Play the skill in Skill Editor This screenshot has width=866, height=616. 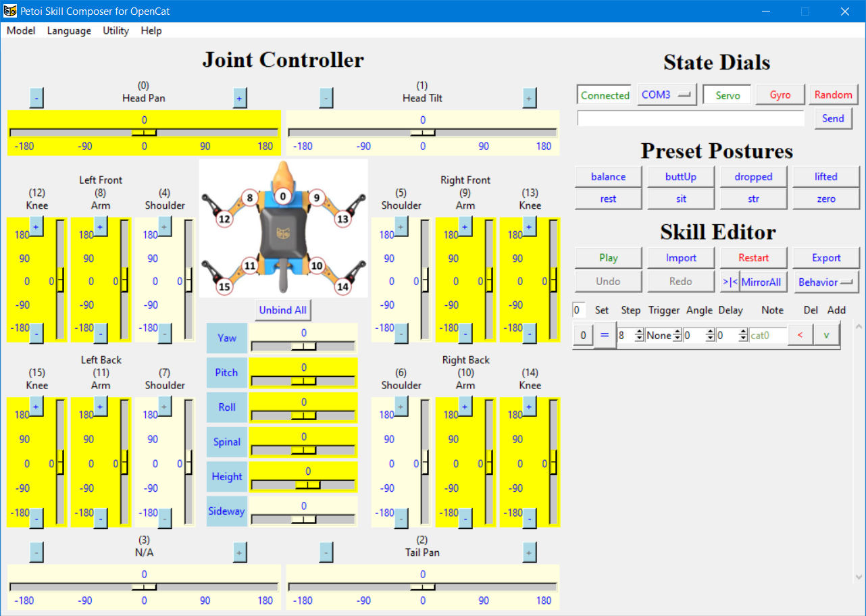[608, 257]
